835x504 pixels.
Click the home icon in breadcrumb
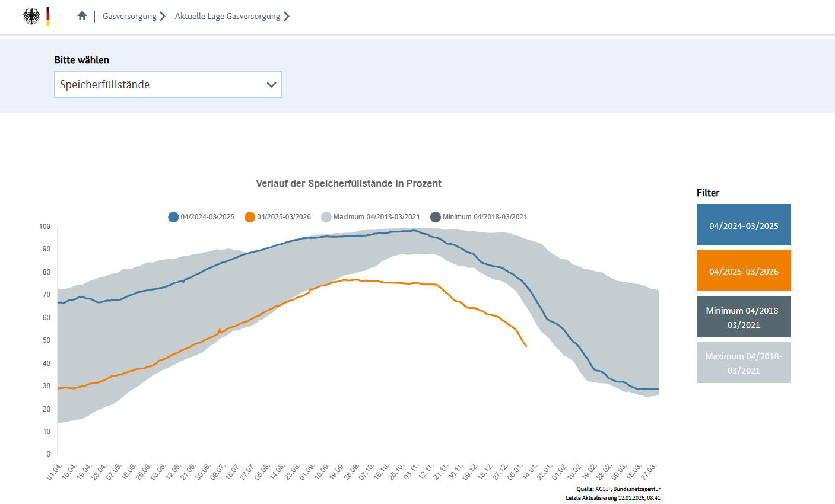click(82, 16)
